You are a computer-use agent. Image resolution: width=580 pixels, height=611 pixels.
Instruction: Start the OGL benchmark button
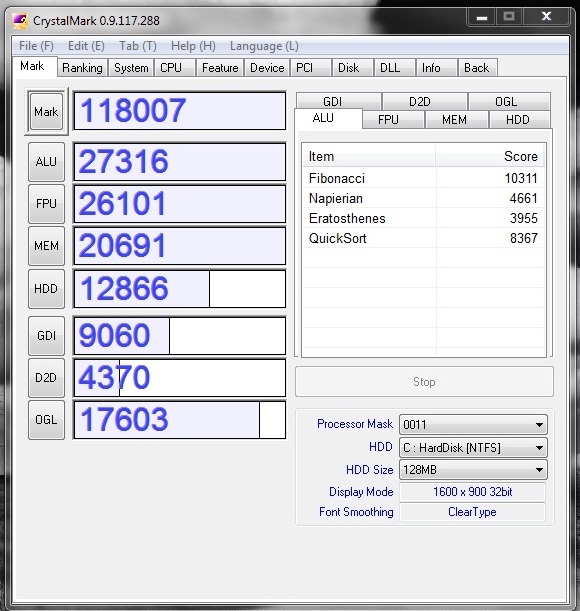[x=46, y=420]
